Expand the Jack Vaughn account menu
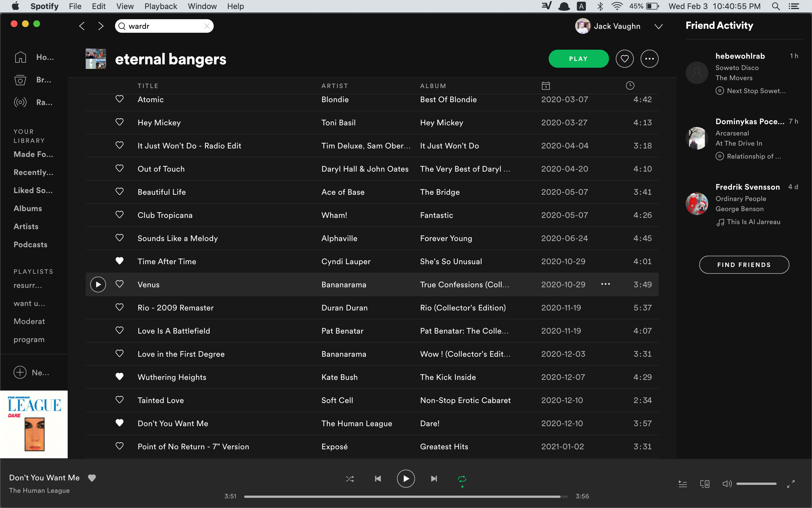 click(x=658, y=27)
